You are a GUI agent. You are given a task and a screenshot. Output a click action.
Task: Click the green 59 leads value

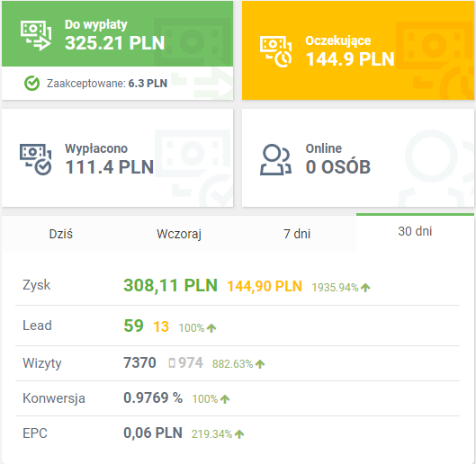point(133,326)
